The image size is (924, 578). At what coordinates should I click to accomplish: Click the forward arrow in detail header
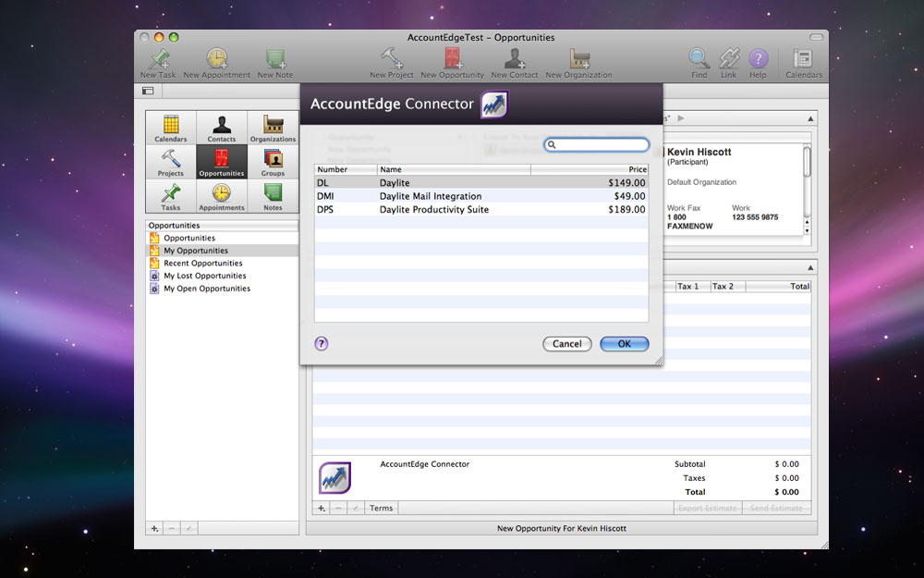coord(681,118)
